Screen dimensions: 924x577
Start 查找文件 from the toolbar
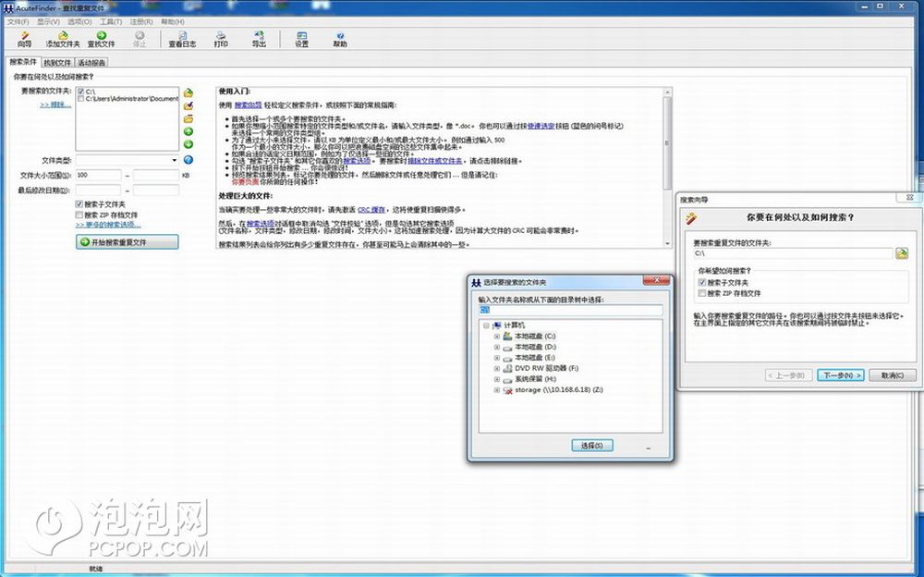pos(102,40)
